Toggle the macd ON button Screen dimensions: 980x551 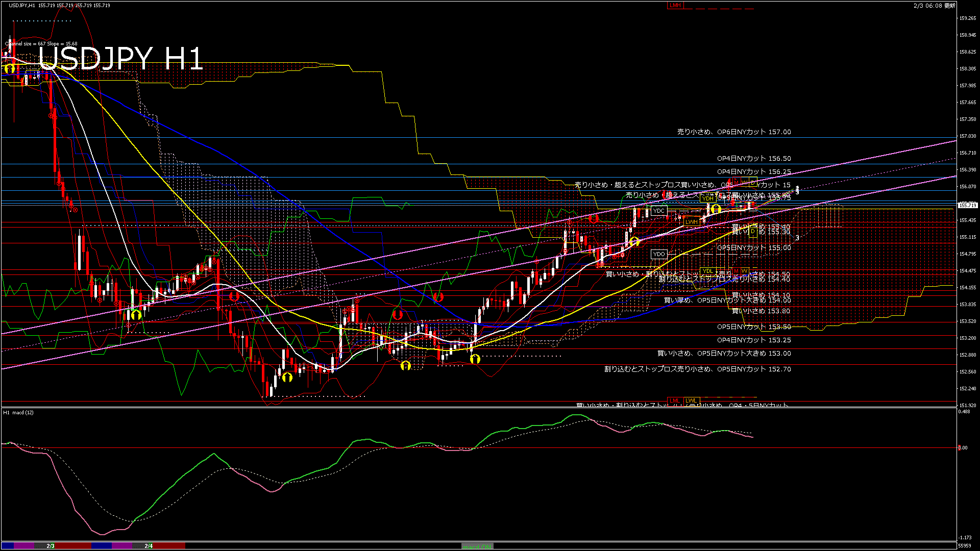pos(477,546)
